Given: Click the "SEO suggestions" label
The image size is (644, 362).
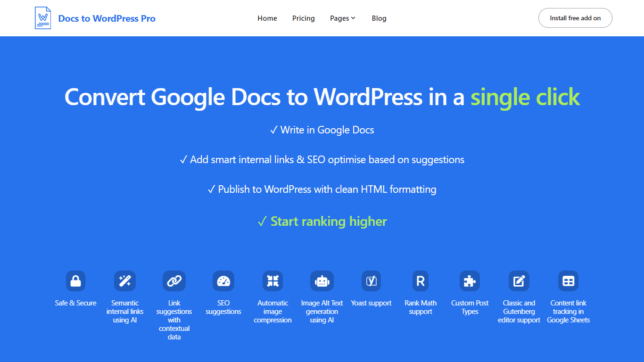Looking at the screenshot, I should point(223,307).
